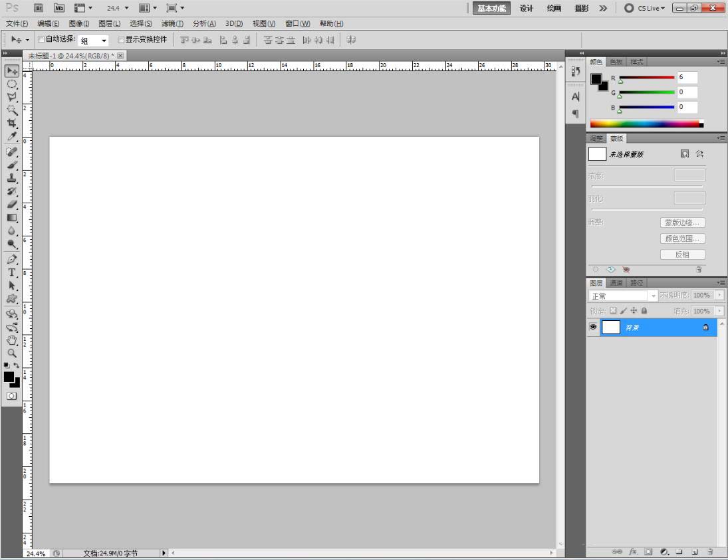This screenshot has height=560, width=728.
Task: Hide the 背景 layer with eye icon
Action: 593,327
